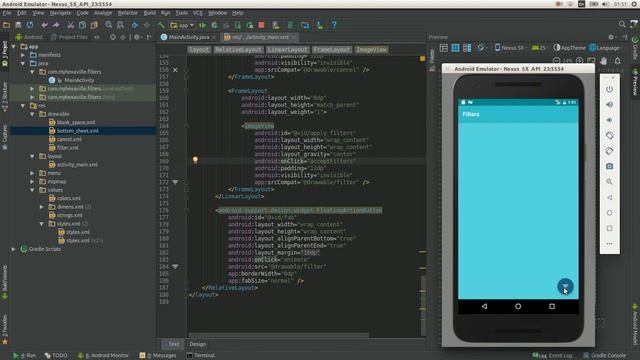Click the emulator rotate left icon

(609, 136)
